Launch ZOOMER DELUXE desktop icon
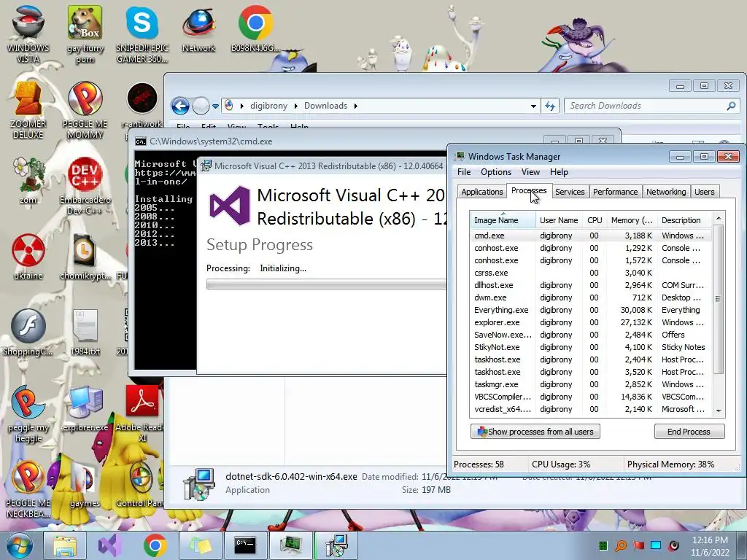747x560 pixels. 28,109
